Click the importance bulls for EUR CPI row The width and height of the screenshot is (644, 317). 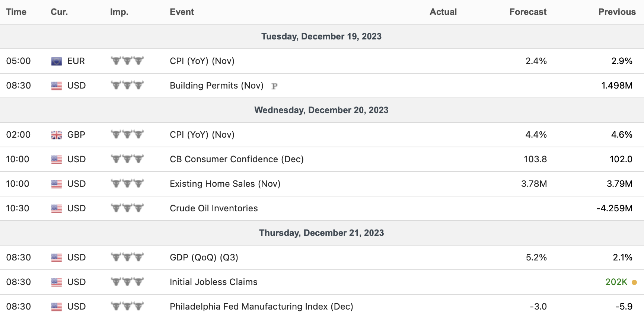127,61
